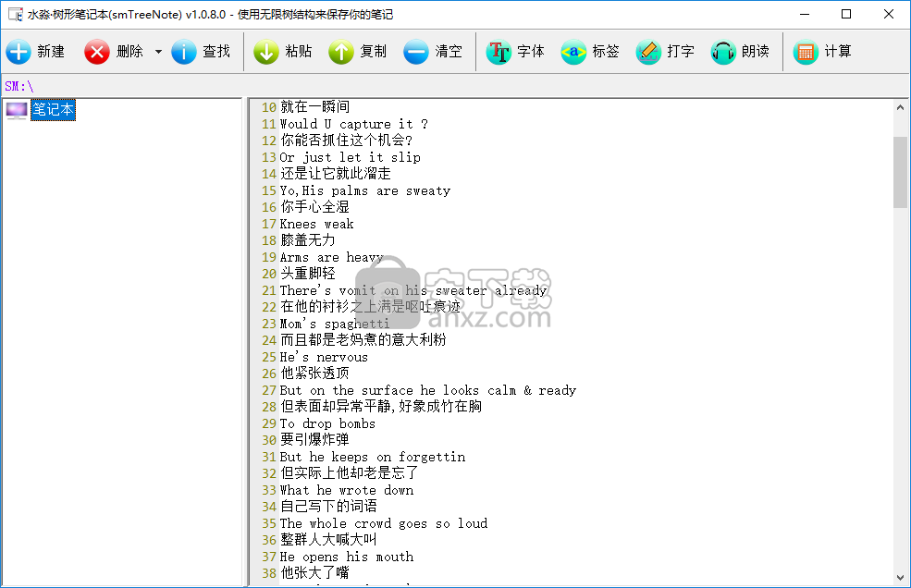Screen dimensions: 911x588
Task: Click the 朗读 (Read aloud) headphones icon
Action: pos(723,52)
